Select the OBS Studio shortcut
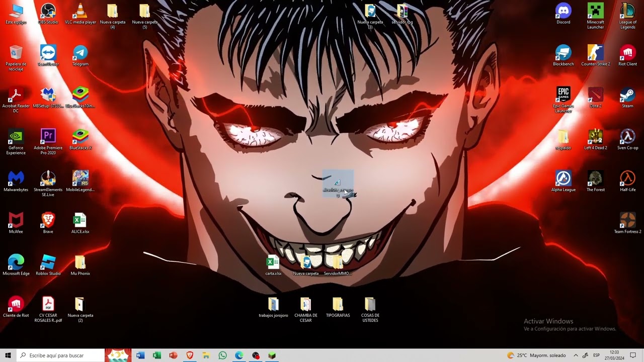Viewport: 644px width, 362px height. 48,14
